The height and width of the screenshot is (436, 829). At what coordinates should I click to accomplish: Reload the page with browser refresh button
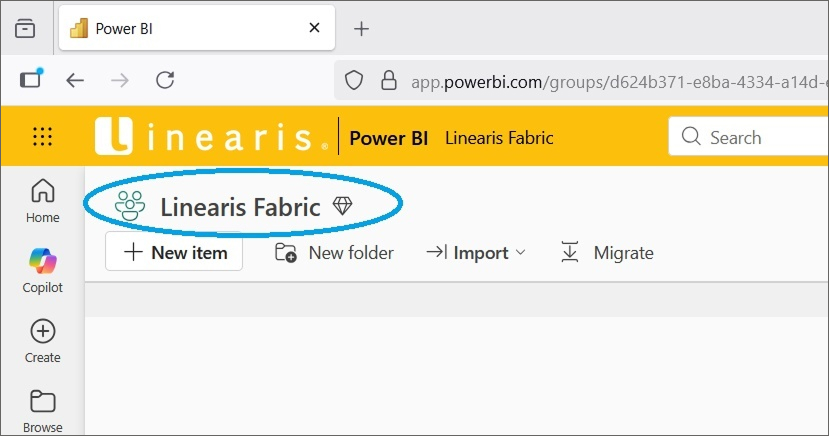(166, 80)
